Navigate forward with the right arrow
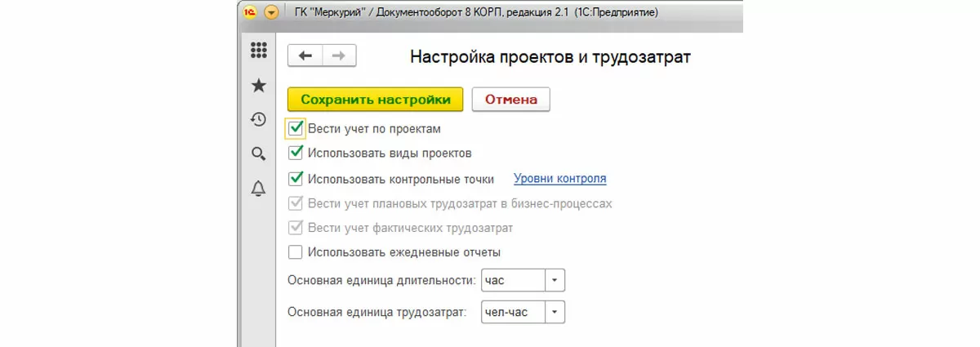Image resolution: width=980 pixels, height=347 pixels. point(339,56)
